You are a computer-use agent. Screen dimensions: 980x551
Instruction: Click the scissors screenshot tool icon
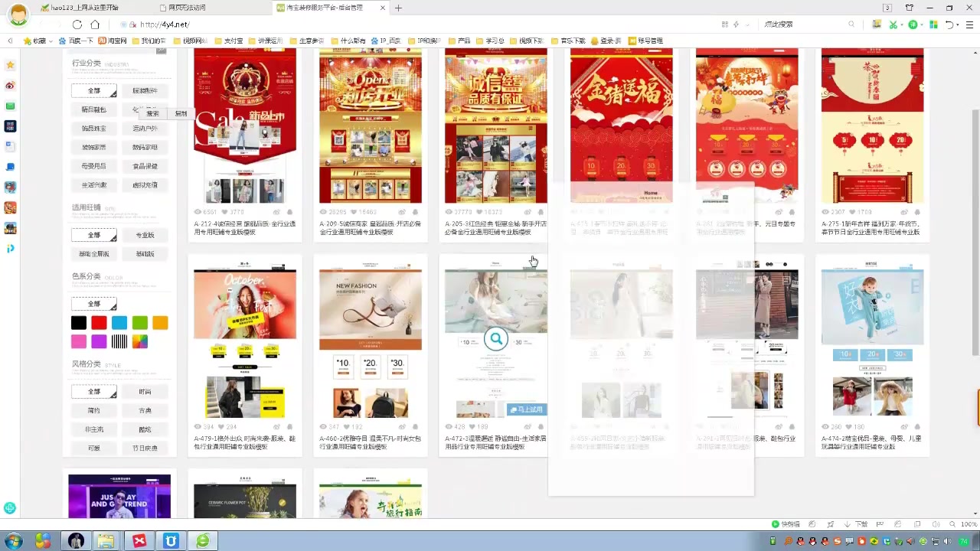[x=893, y=24]
